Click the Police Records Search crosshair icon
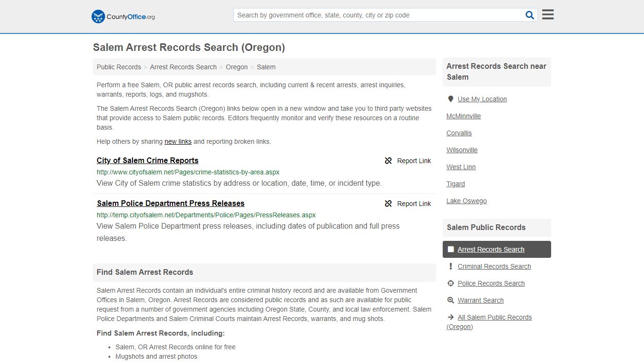Viewport: 644px width, 362px height. coord(451,283)
